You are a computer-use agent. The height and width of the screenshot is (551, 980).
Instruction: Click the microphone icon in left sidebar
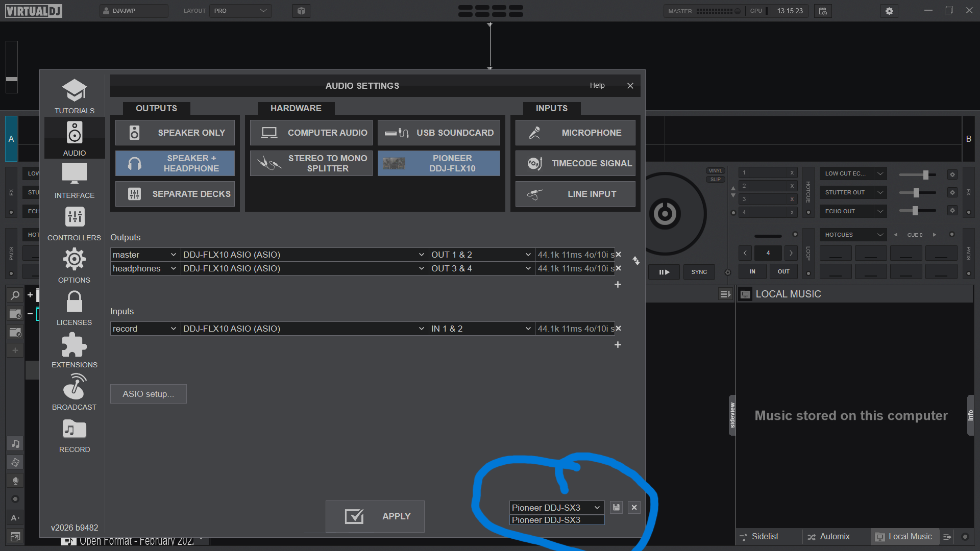point(15,481)
